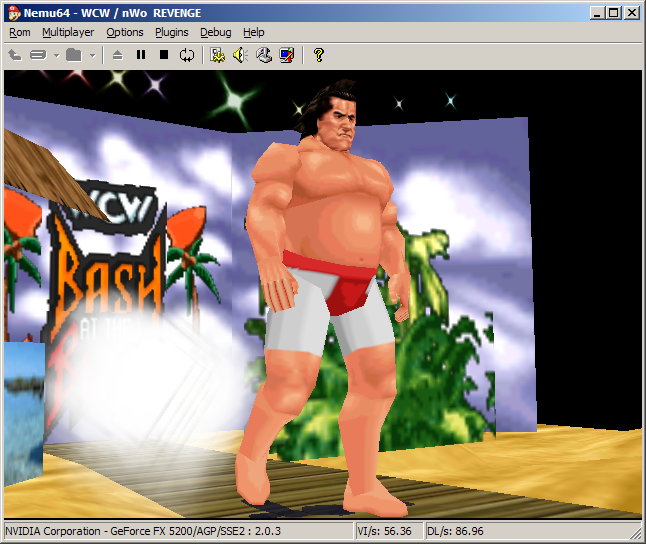This screenshot has height=544, width=646.
Task: Expand the dropdown arrow beside the cartridge icon
Action: [56, 55]
